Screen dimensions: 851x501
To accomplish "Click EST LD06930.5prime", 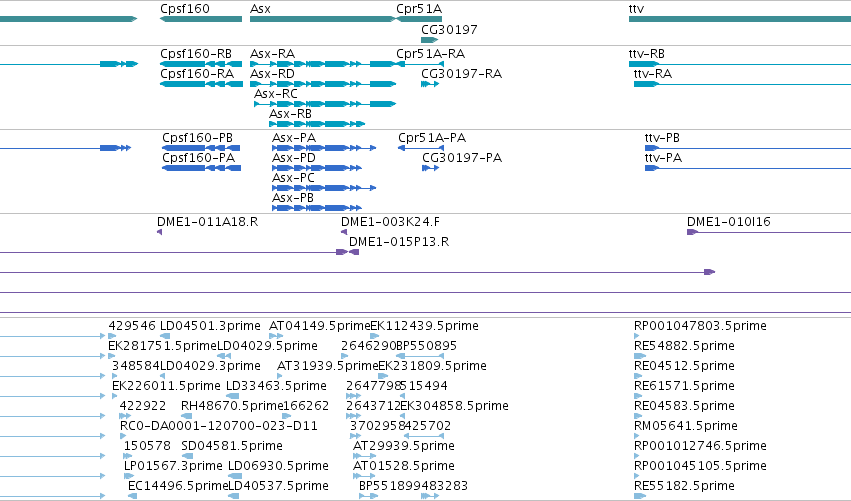I will point(278,466).
